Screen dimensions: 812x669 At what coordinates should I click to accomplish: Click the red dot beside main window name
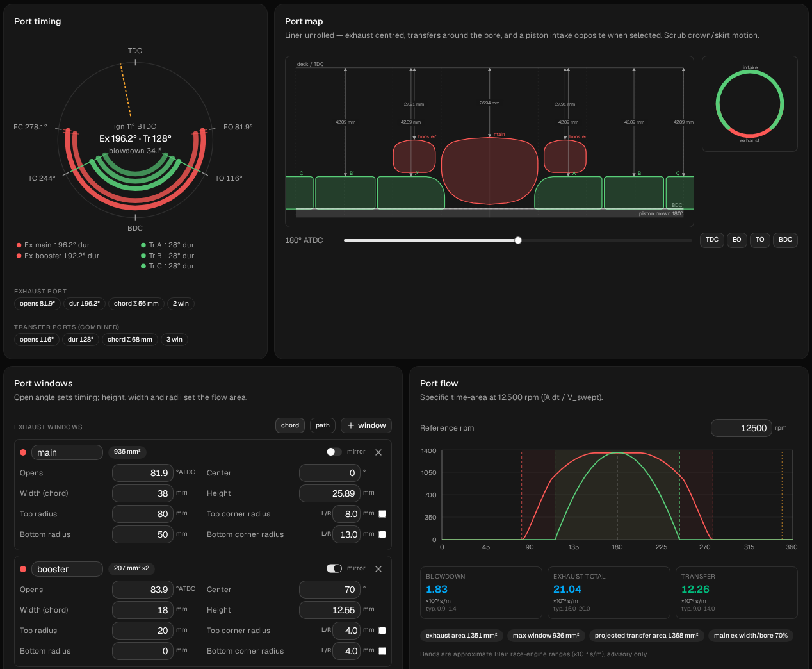(23, 452)
